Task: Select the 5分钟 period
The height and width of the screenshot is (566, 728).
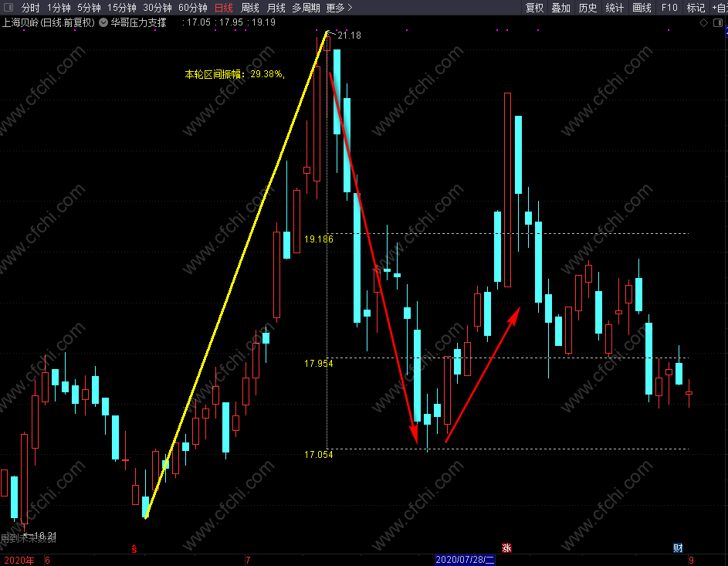Action: 89,8
